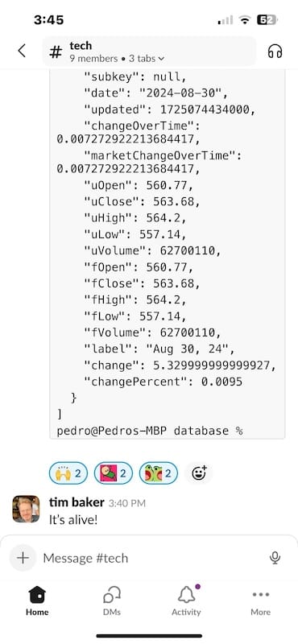Open tech channel details header

click(150, 52)
